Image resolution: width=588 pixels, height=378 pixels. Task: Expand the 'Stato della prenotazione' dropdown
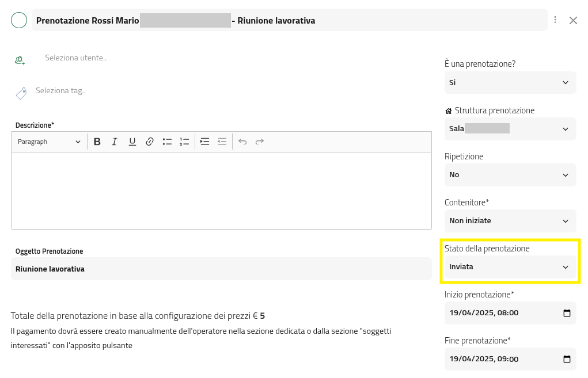tap(510, 267)
